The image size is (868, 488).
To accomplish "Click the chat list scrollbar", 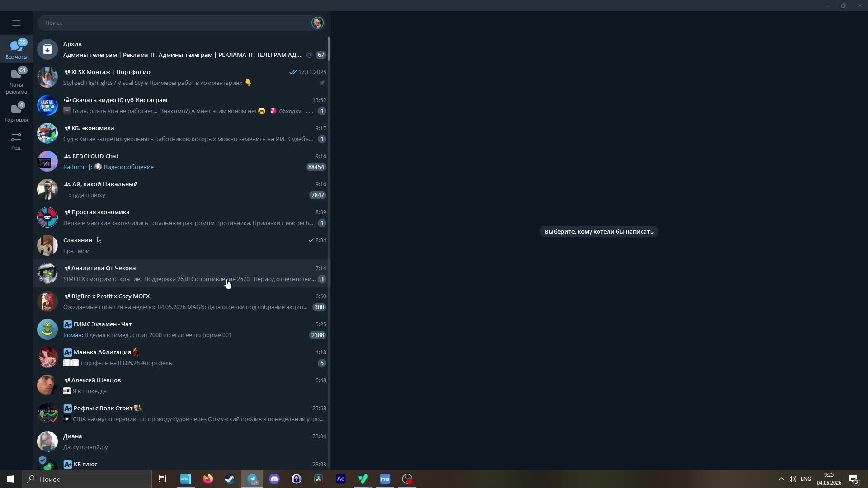I will pos(329,48).
